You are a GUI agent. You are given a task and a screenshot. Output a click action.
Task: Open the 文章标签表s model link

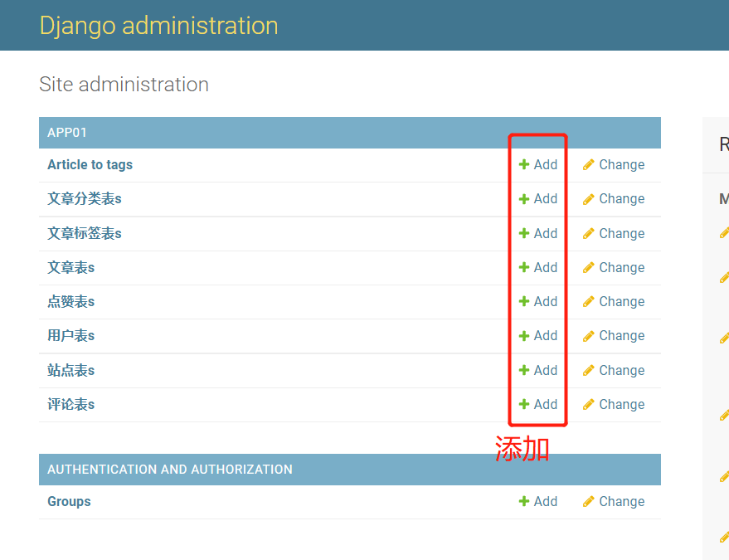84,233
